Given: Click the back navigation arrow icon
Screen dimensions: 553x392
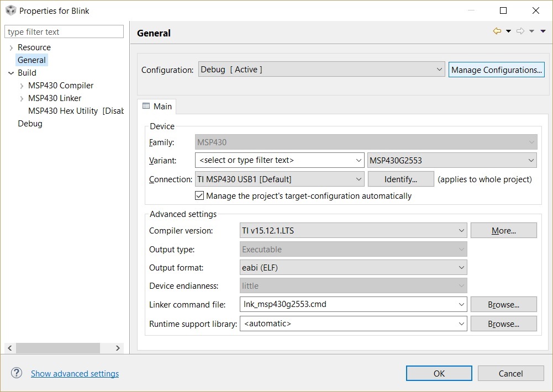Looking at the screenshot, I should [497, 31].
